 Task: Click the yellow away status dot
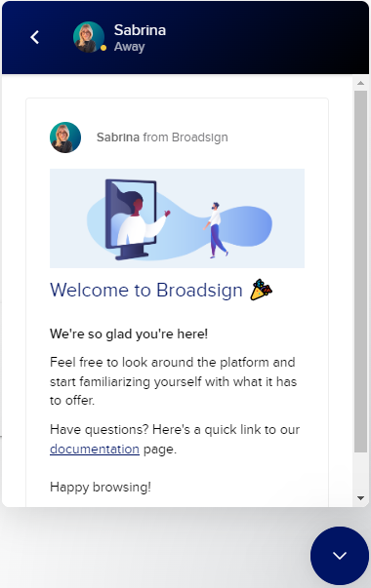(103, 48)
